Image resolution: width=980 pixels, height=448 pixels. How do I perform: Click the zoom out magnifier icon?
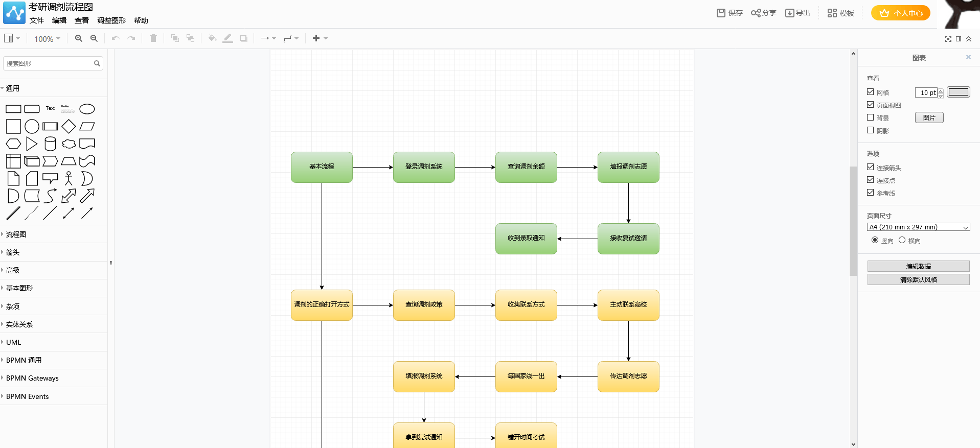pos(94,38)
